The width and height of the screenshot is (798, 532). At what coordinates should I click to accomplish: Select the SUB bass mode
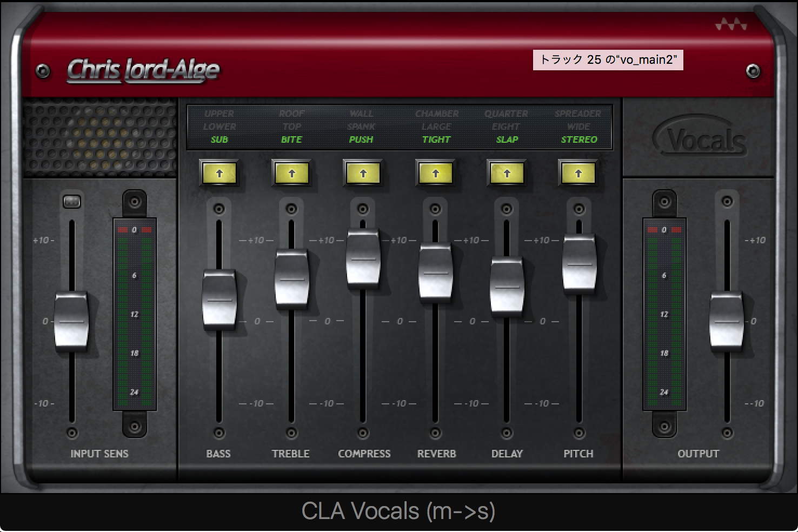pos(219,139)
